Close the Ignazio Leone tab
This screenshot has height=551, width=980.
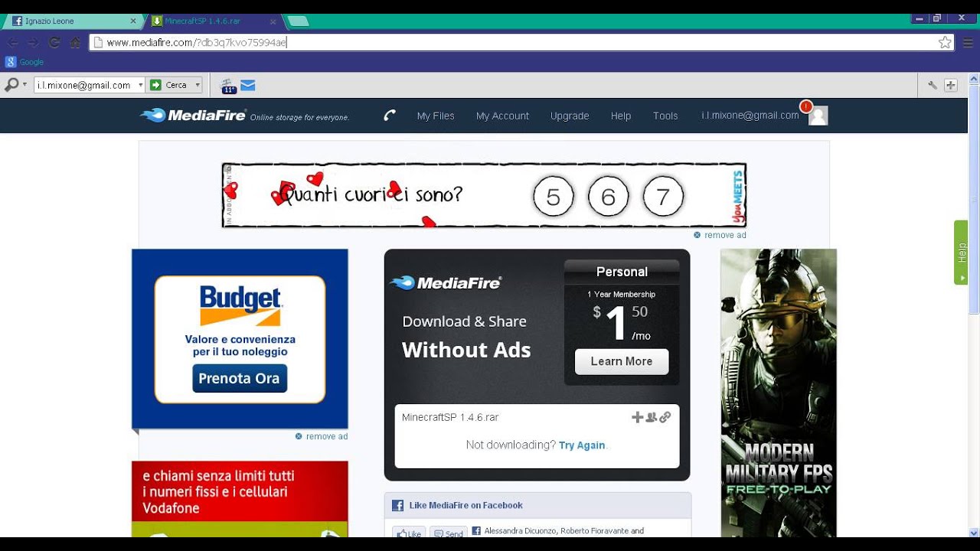click(133, 21)
